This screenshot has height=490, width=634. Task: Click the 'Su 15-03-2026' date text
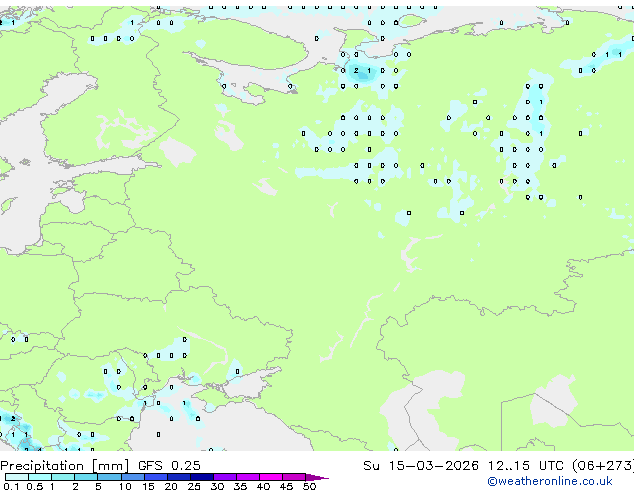click(x=421, y=466)
